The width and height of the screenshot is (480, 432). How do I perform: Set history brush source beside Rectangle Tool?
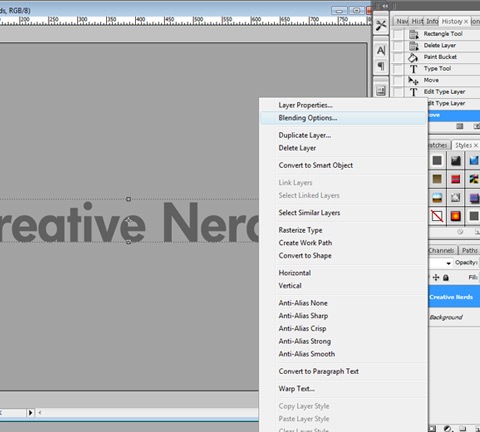pos(398,34)
